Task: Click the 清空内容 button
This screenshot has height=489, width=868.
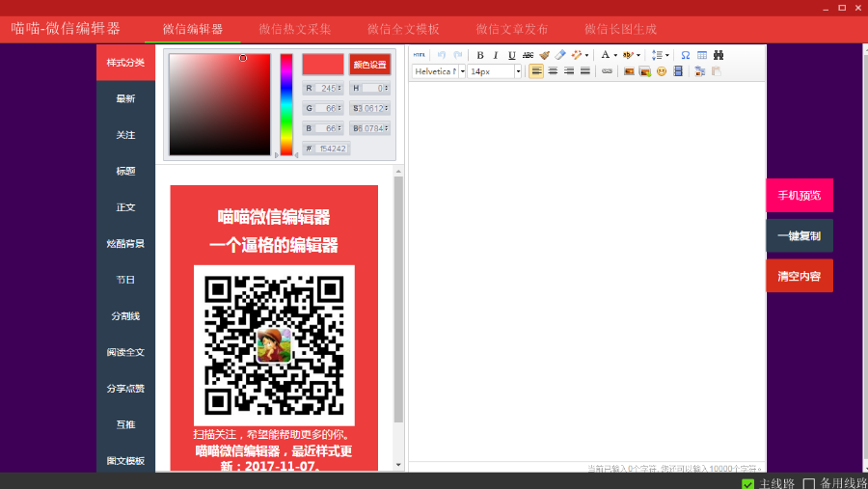Action: (x=800, y=276)
